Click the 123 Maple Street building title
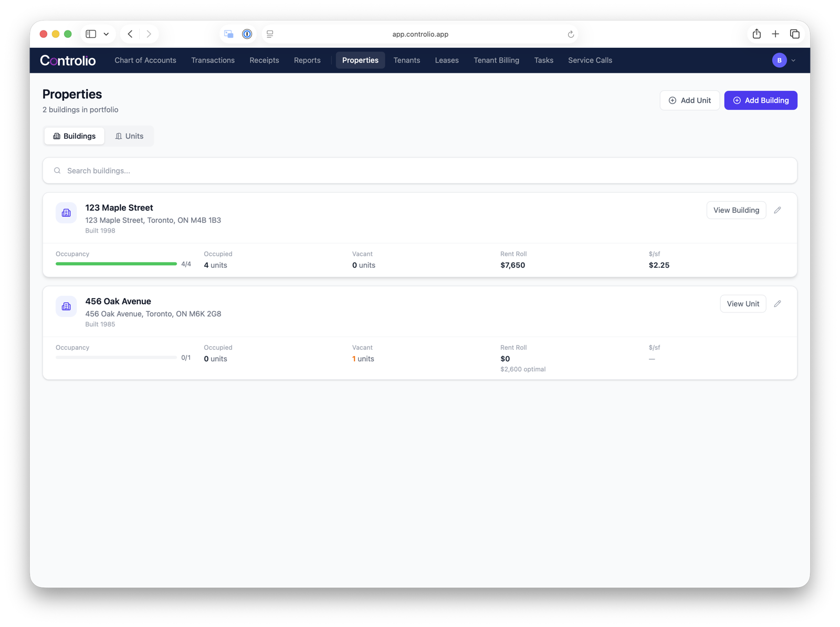The height and width of the screenshot is (627, 840). tap(119, 208)
